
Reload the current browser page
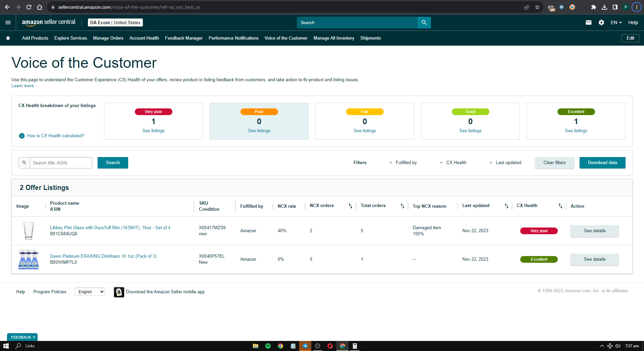click(x=29, y=7)
